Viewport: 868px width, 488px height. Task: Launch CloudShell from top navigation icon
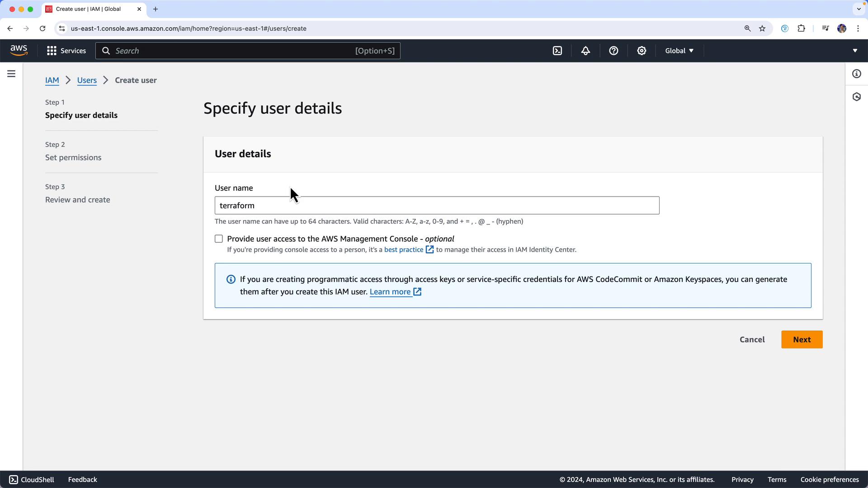(557, 51)
